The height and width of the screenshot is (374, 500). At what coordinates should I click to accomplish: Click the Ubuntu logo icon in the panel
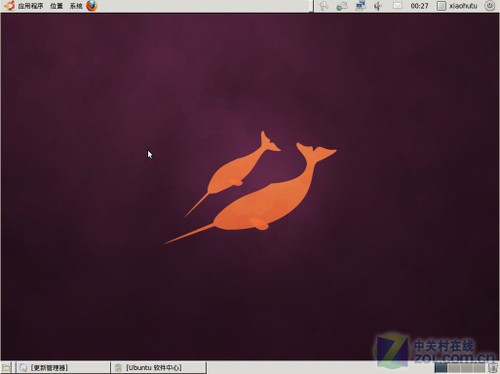point(9,6)
